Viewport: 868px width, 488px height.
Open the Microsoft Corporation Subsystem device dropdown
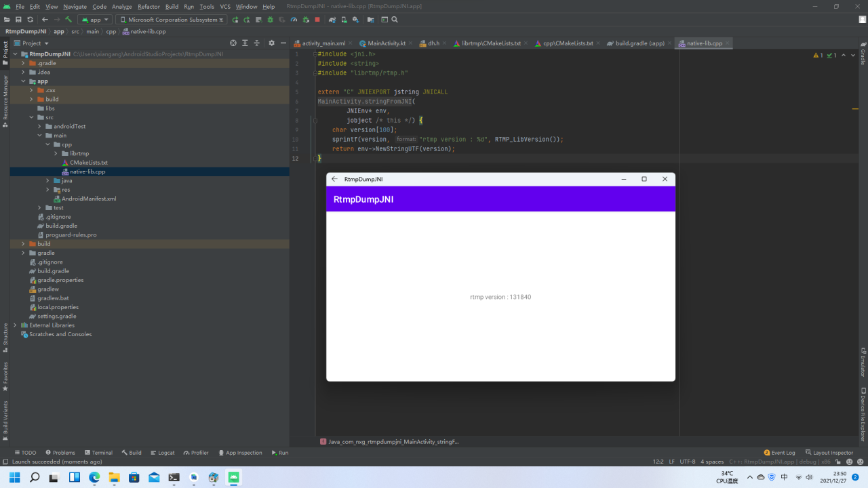click(x=172, y=20)
